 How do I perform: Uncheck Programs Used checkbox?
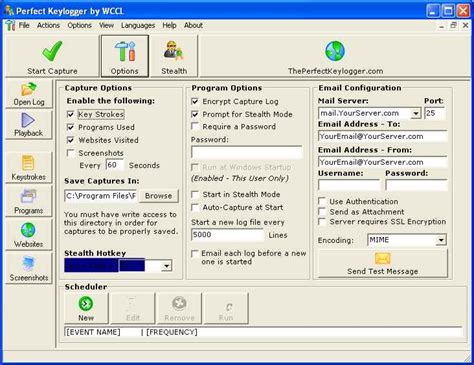70,127
